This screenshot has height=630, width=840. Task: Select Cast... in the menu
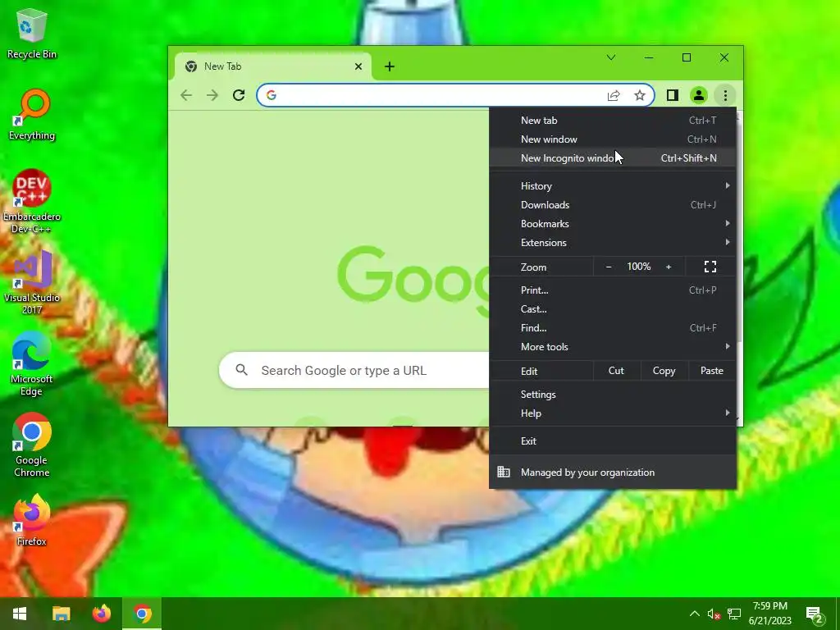(x=613, y=309)
